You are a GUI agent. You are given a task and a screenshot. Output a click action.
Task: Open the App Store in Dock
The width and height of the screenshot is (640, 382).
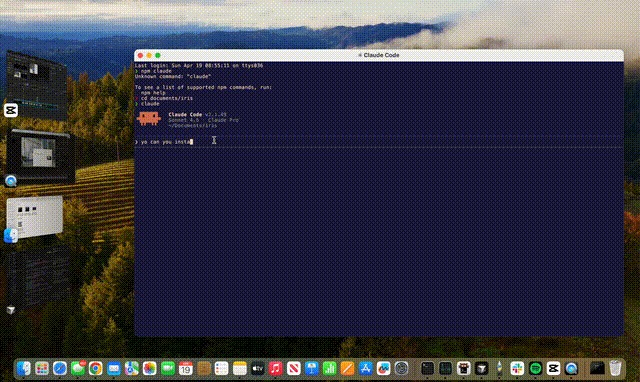[x=365, y=369]
